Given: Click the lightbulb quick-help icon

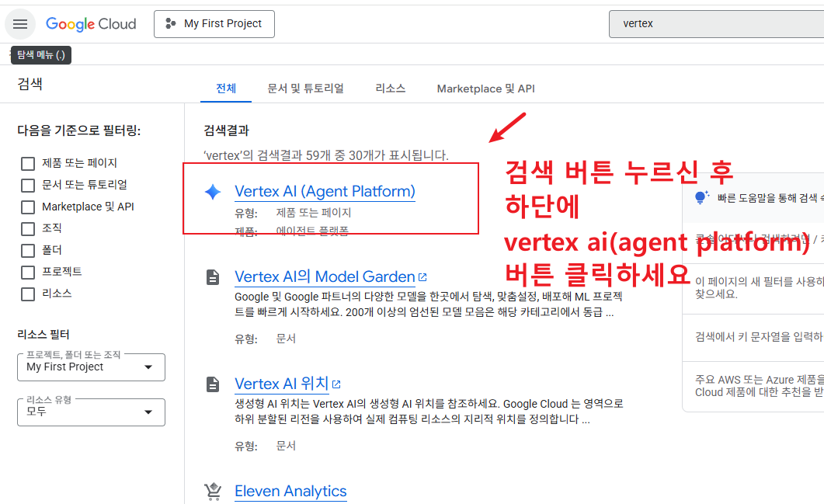Looking at the screenshot, I should point(701,197).
